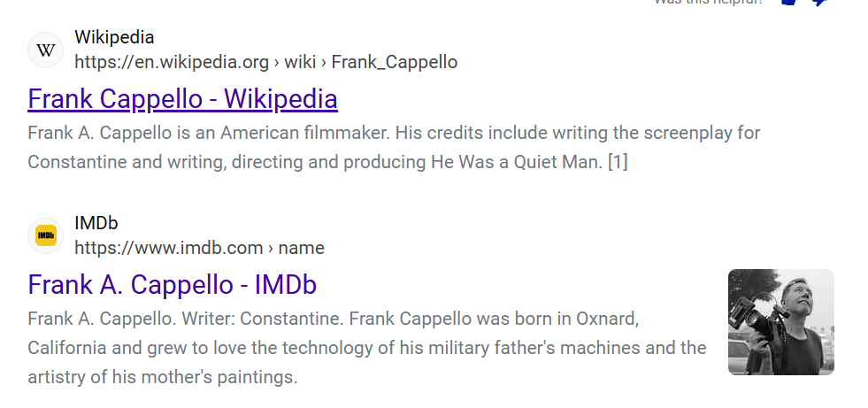Open the filmmaker photo thumbnail holding a camera

(781, 322)
